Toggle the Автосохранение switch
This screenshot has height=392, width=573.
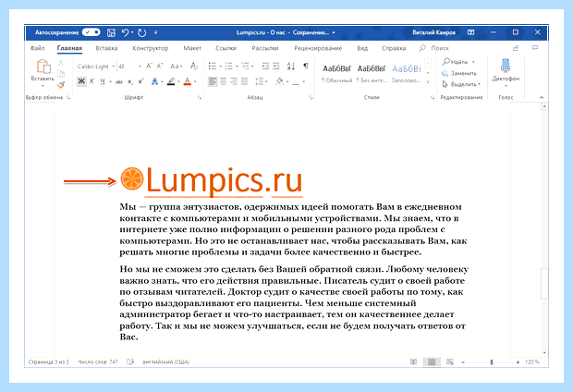click(x=91, y=32)
